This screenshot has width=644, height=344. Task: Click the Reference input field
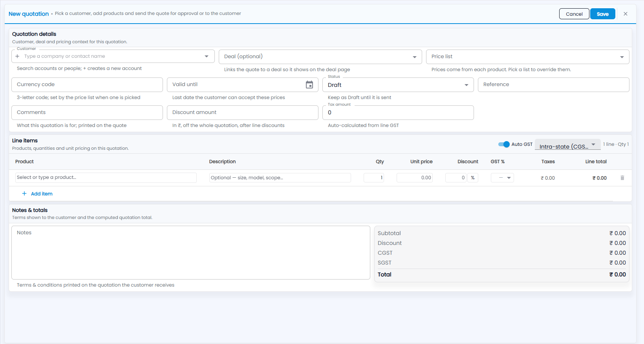pos(554,85)
